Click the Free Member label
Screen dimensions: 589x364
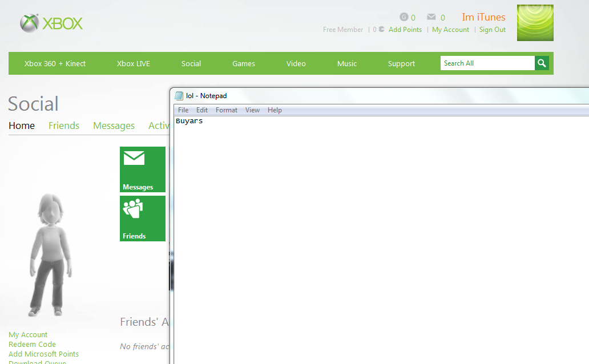point(343,29)
